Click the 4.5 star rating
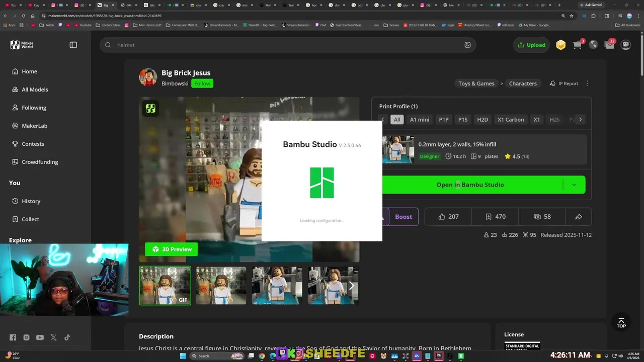Viewport: 644px width, 362px height. pyautogui.click(x=517, y=156)
